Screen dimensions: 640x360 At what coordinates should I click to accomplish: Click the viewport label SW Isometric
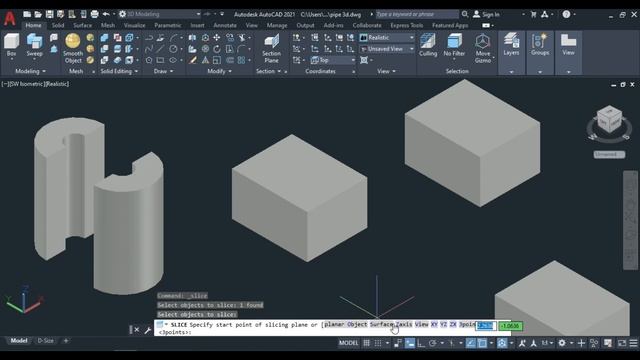click(x=27, y=84)
